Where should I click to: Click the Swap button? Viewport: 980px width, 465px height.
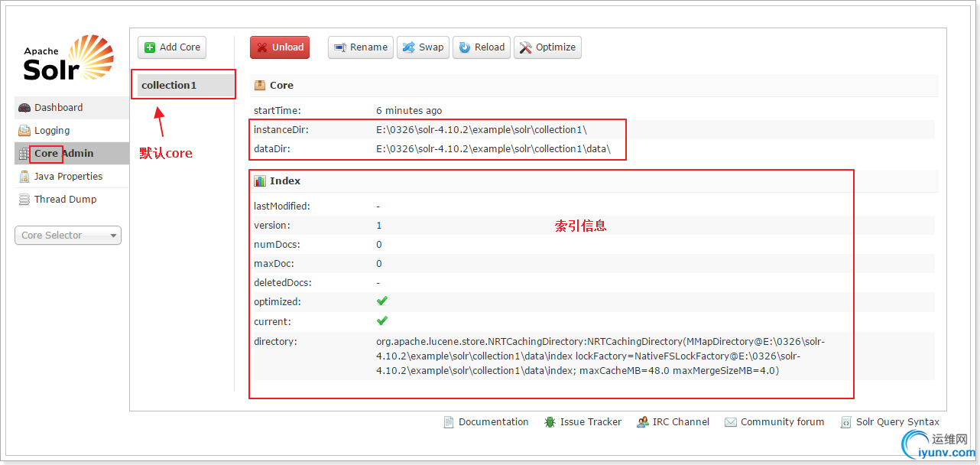click(423, 47)
